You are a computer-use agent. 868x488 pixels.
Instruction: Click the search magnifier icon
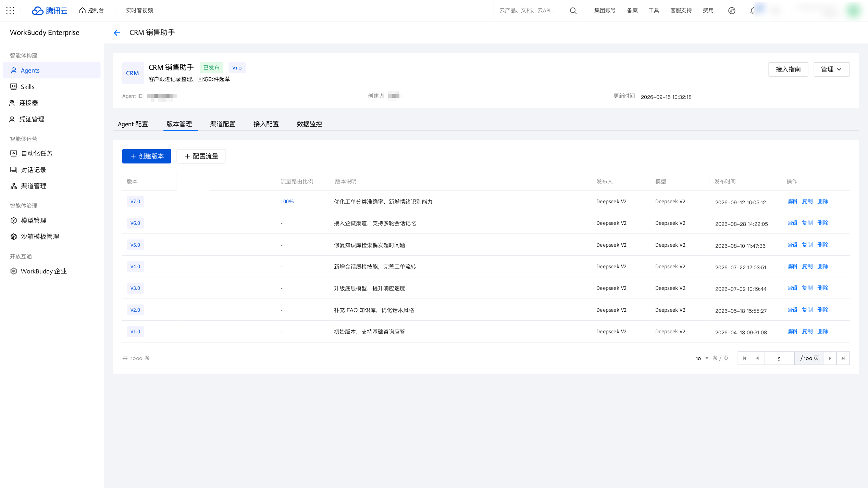pyautogui.click(x=573, y=11)
